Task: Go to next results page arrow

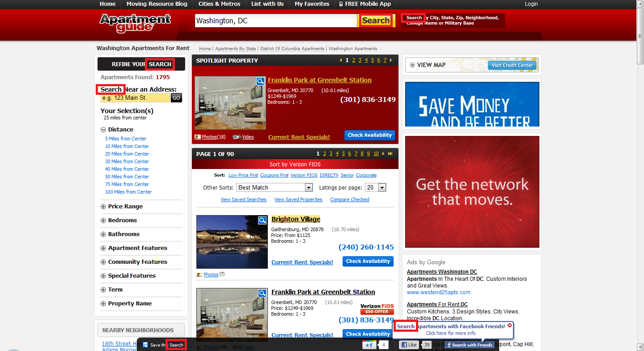Action: point(383,154)
